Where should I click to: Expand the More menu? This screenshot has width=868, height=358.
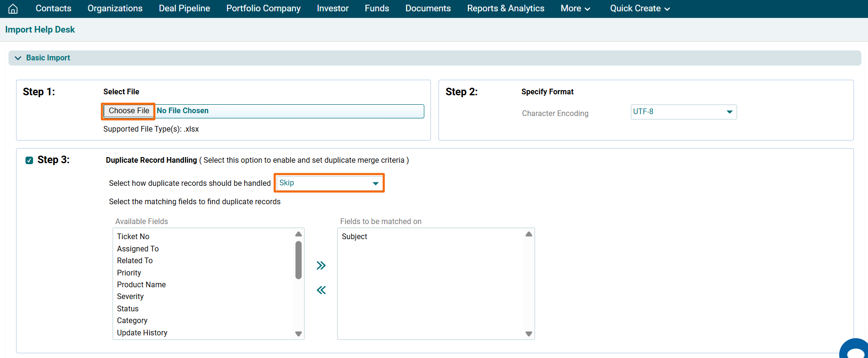pos(575,8)
